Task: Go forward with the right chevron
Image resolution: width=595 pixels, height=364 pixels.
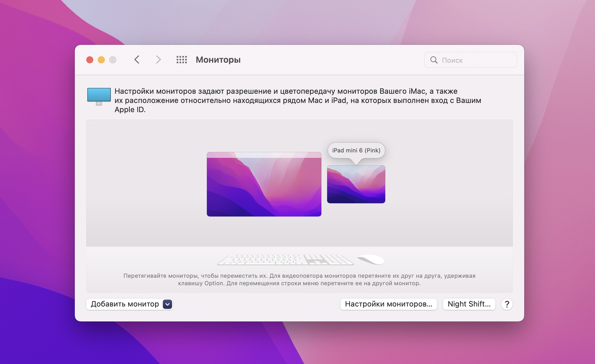Action: (158, 60)
